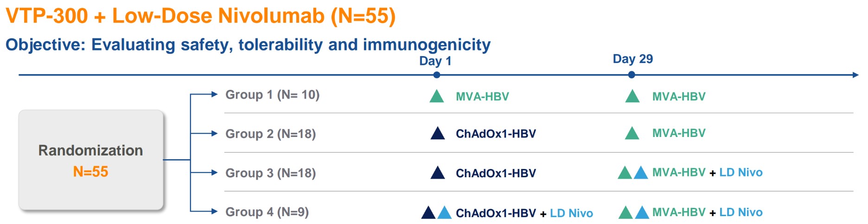Select the Group 3 (N=18) label
868x224 pixels.
270,173
